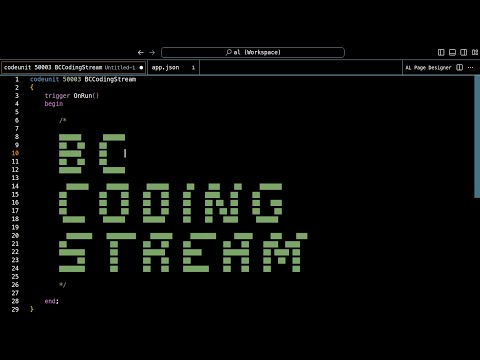Switch to the BCCodingStream Untitled-1 tab
This screenshot has height=360, width=480.
point(73,67)
